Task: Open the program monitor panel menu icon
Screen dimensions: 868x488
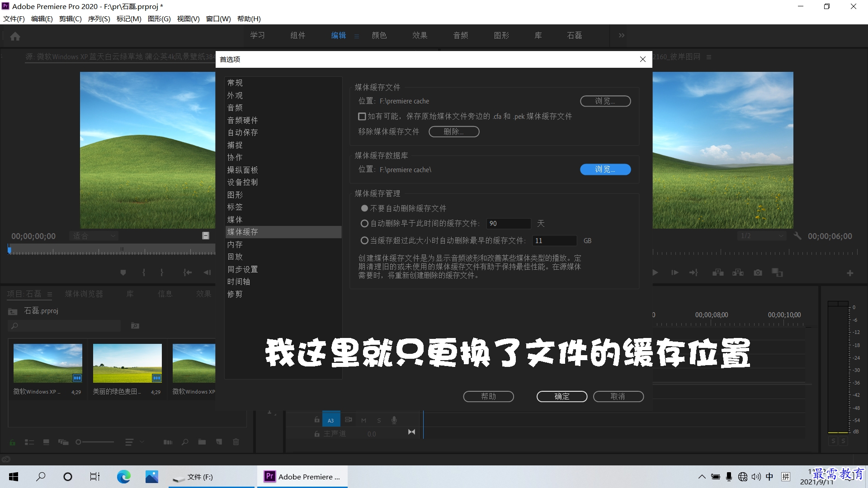Action: pos(709,57)
